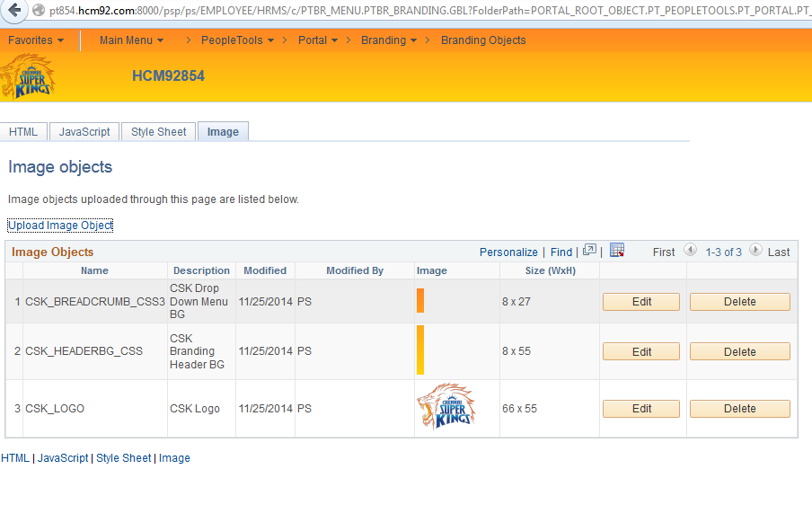Go to First rows link
Viewport: 812px width, 531px height.
click(x=664, y=252)
